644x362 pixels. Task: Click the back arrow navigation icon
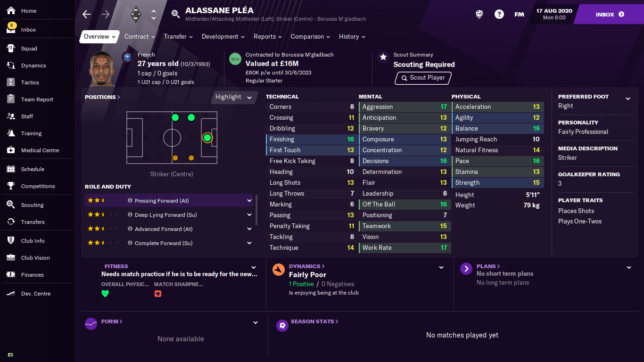86,15
